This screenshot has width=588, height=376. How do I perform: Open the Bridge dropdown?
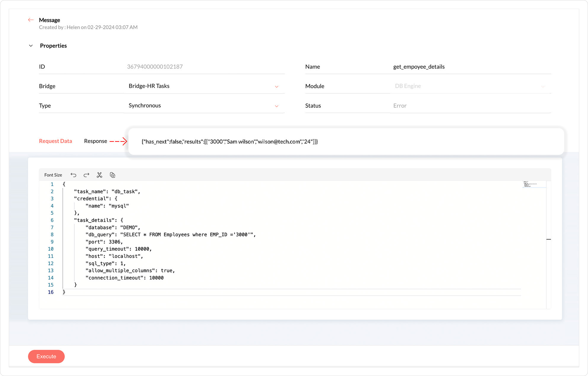[276, 86]
